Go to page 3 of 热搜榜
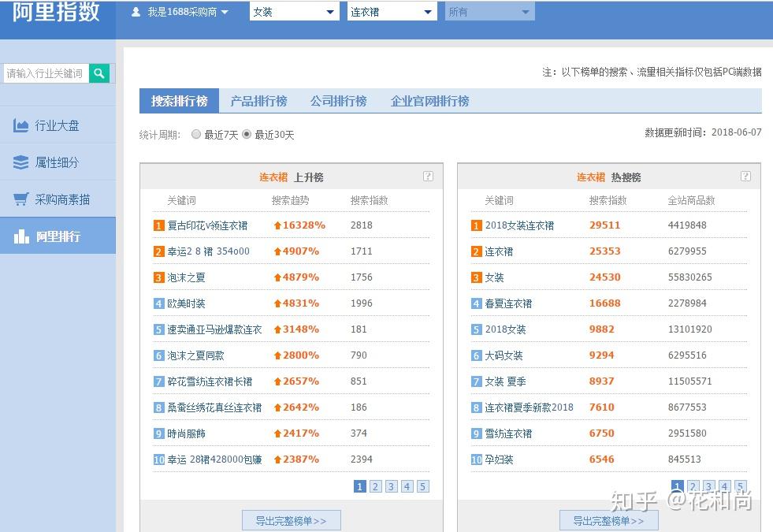This screenshot has width=773, height=532. click(x=708, y=486)
